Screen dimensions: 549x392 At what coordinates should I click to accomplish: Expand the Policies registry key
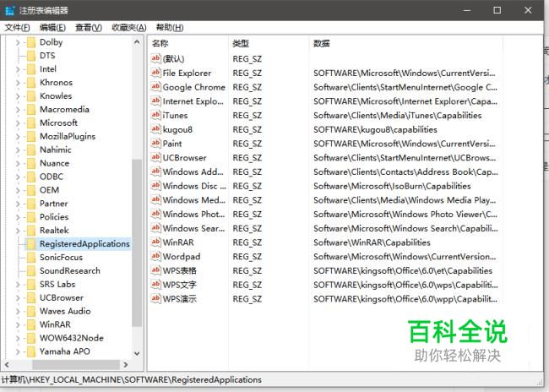tap(18, 217)
